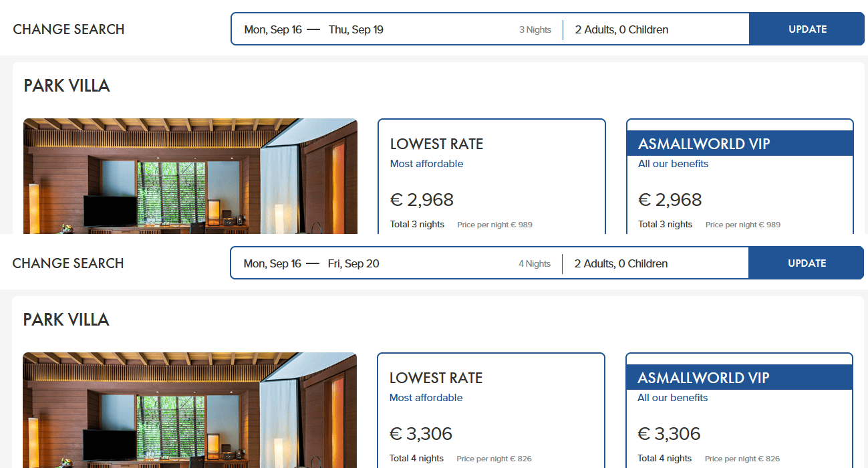Image resolution: width=868 pixels, height=468 pixels.
Task: Click "Most affordable" above the € 3,306 price
Action: tap(426, 398)
